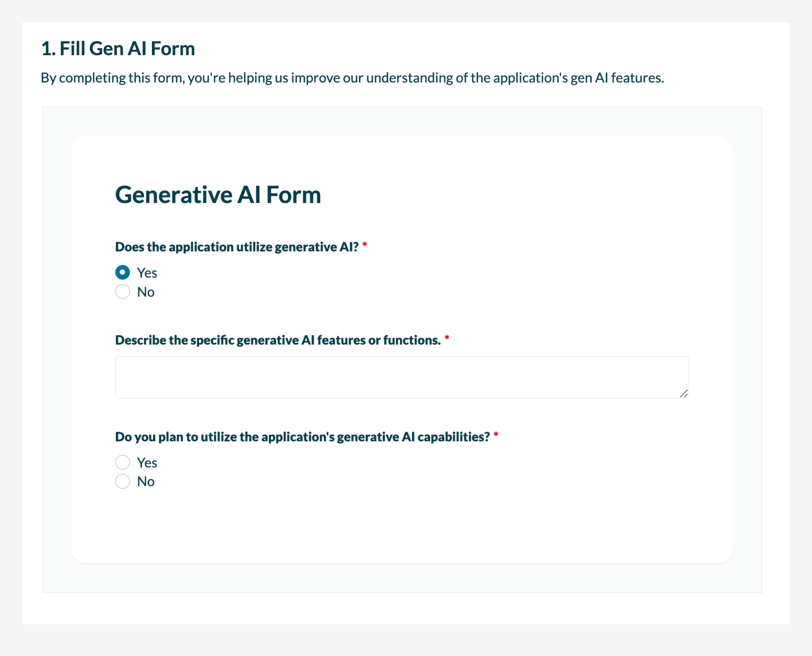Click the '1. Fill Gen AI Form' heading
Image resolution: width=812 pixels, height=656 pixels.
pos(118,49)
